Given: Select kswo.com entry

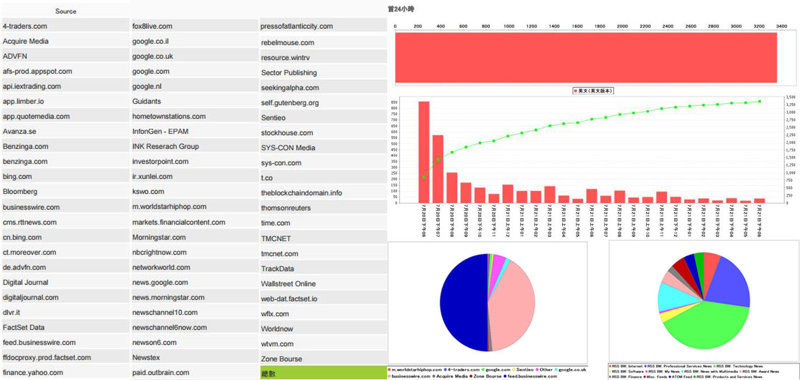Looking at the screenshot, I should [195, 191].
